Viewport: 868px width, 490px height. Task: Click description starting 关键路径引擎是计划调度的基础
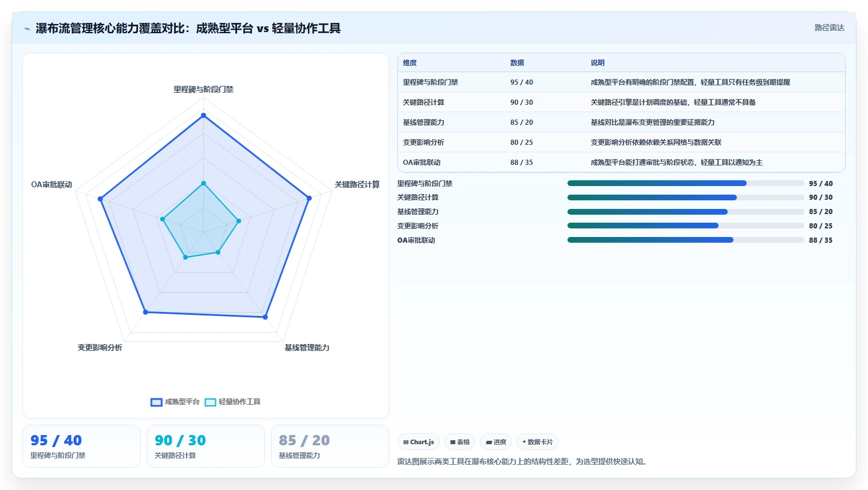[673, 102]
